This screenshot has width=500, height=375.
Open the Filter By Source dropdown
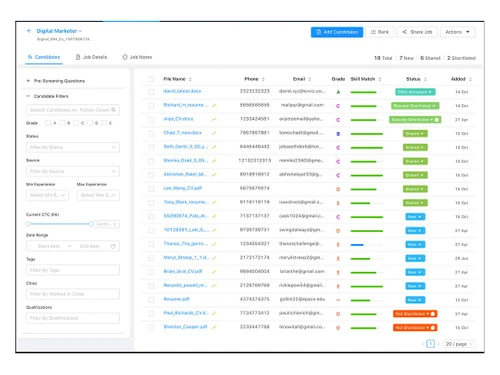tap(73, 171)
